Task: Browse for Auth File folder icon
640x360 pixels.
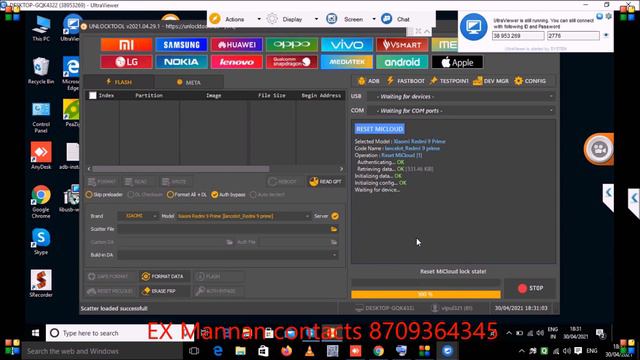Action: tap(334, 242)
